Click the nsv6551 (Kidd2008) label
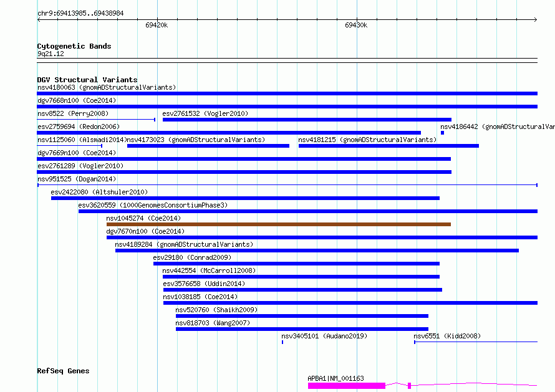Image resolution: width=555 pixels, height=392 pixels. click(x=447, y=336)
